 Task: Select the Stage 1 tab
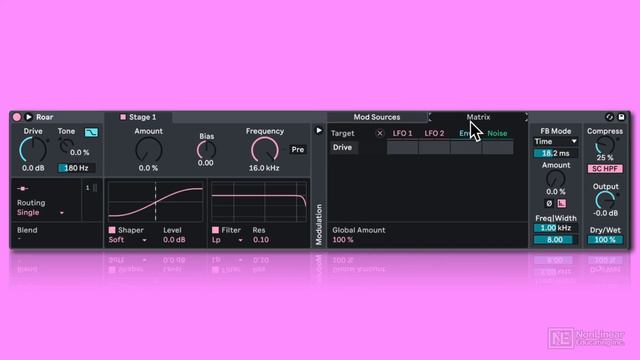point(138,117)
